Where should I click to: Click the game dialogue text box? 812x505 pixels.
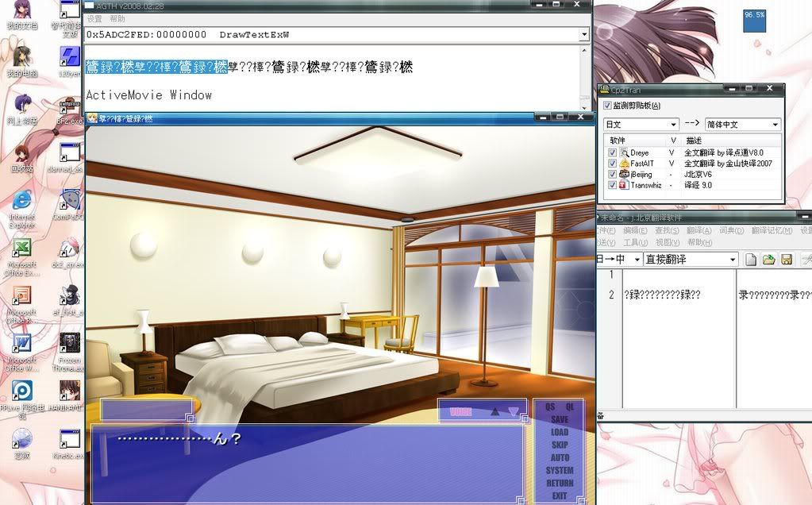(x=308, y=463)
